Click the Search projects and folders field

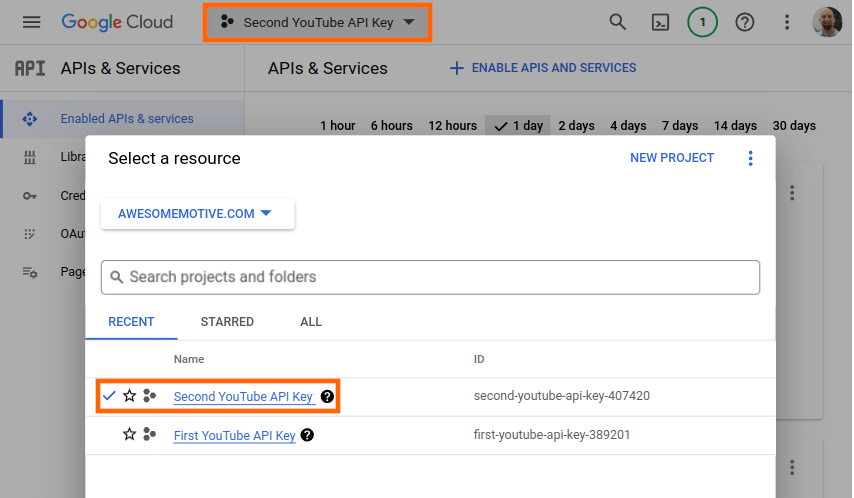click(x=430, y=277)
